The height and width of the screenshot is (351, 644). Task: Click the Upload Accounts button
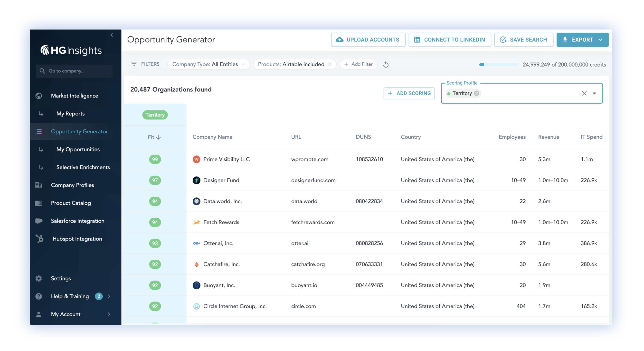click(368, 40)
